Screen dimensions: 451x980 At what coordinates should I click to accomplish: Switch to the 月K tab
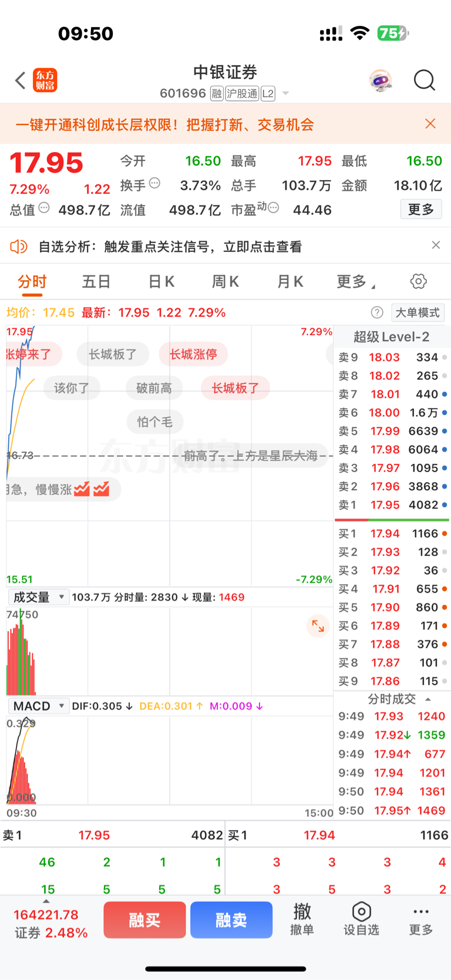pyautogui.click(x=290, y=282)
